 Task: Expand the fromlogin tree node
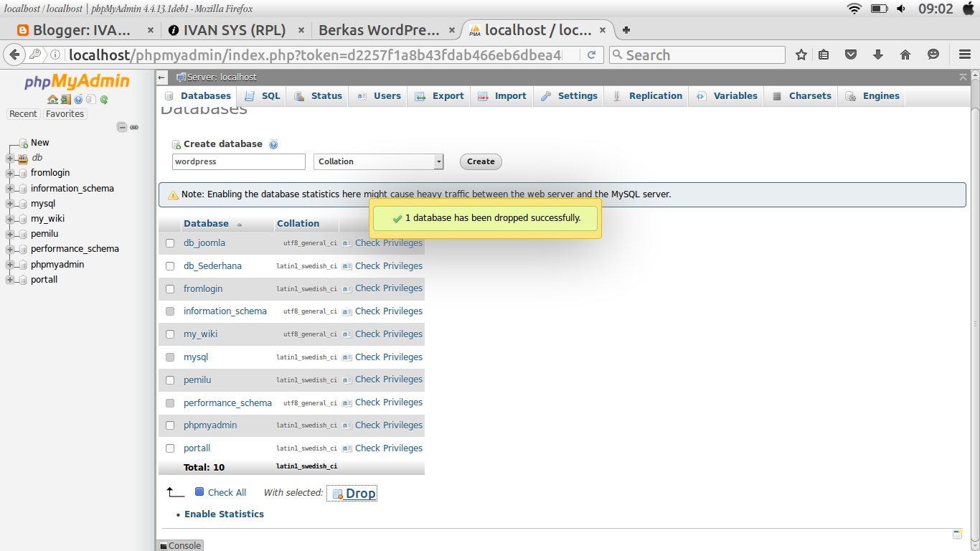tap(10, 173)
